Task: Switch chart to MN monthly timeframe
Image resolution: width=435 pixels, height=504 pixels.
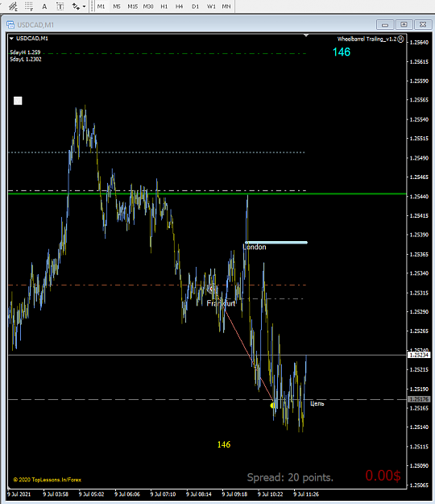Action: click(226, 6)
